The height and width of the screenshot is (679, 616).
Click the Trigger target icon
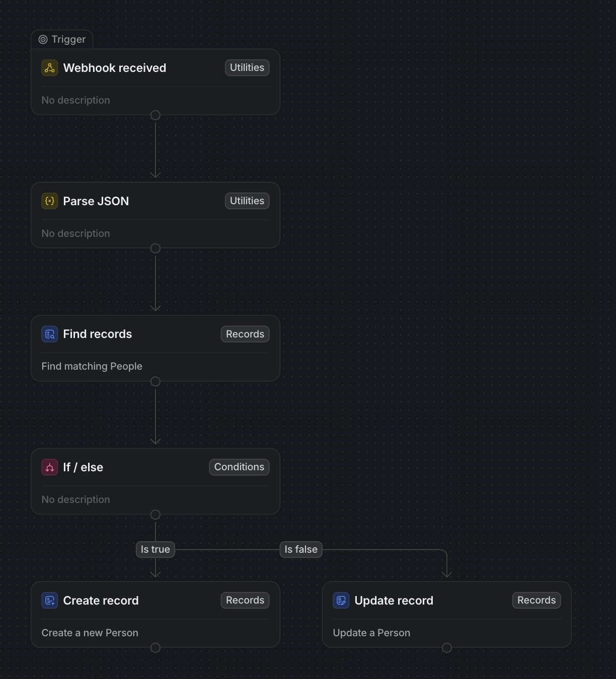click(x=43, y=39)
